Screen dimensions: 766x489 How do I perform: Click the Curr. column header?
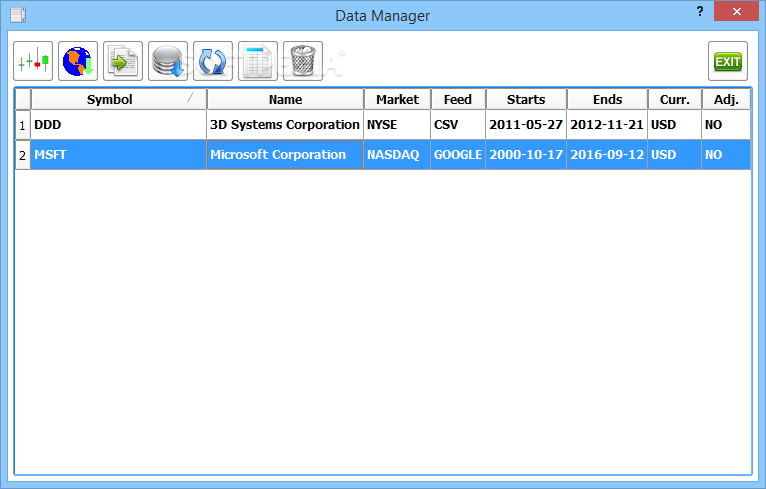(x=675, y=99)
